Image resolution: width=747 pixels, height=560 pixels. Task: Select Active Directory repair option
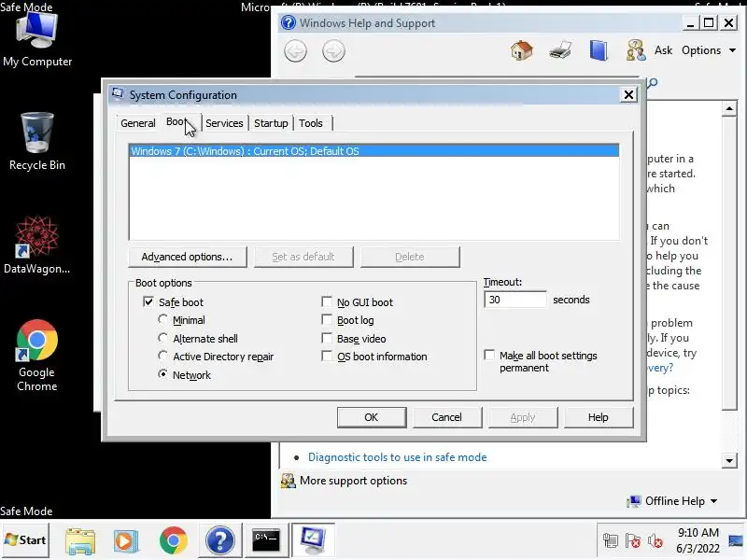pos(162,357)
